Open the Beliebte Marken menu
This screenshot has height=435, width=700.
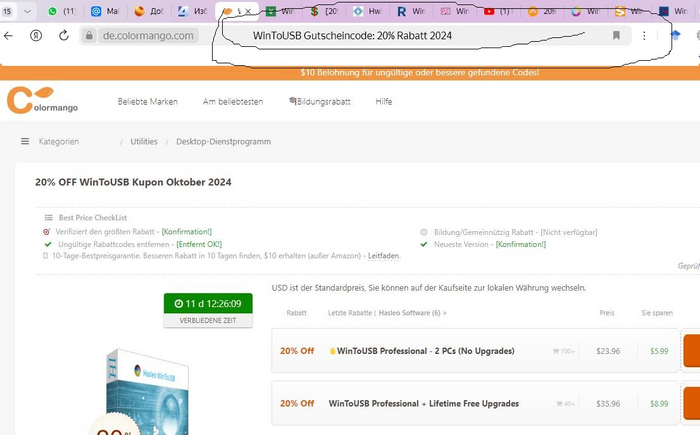pyautogui.click(x=147, y=101)
